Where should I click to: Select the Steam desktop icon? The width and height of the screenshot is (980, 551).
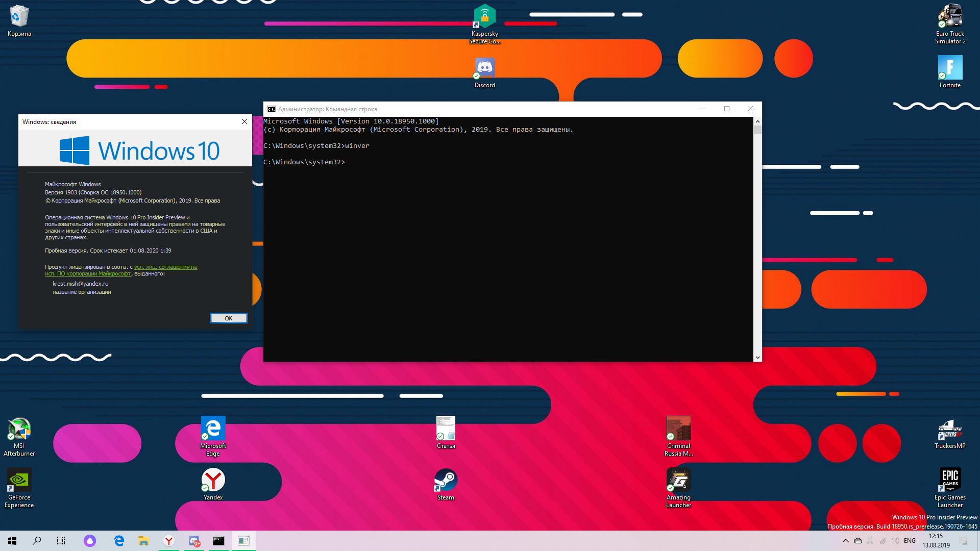coord(446,484)
